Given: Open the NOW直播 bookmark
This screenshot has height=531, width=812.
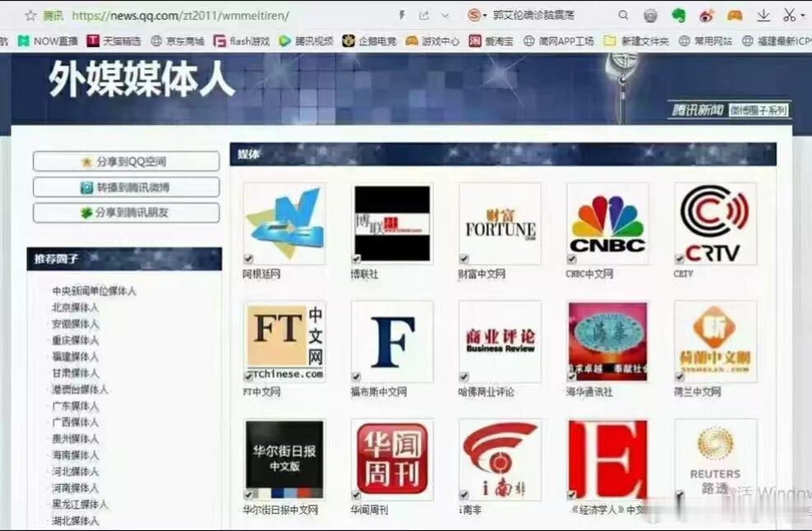Looking at the screenshot, I should coord(48,40).
